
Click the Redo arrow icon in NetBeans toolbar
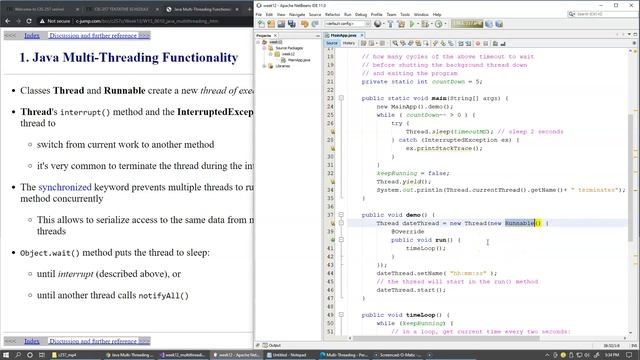315,24
